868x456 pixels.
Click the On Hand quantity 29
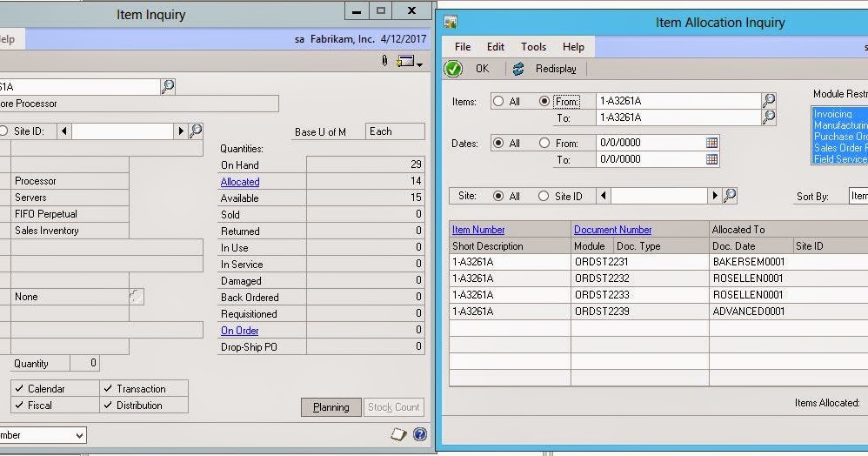pos(365,164)
